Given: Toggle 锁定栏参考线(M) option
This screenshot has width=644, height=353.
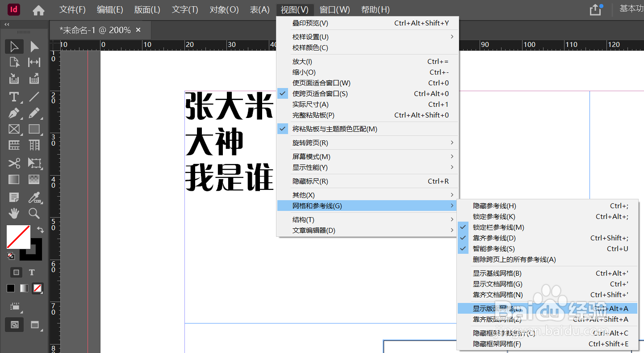Looking at the screenshot, I should coord(548,227).
